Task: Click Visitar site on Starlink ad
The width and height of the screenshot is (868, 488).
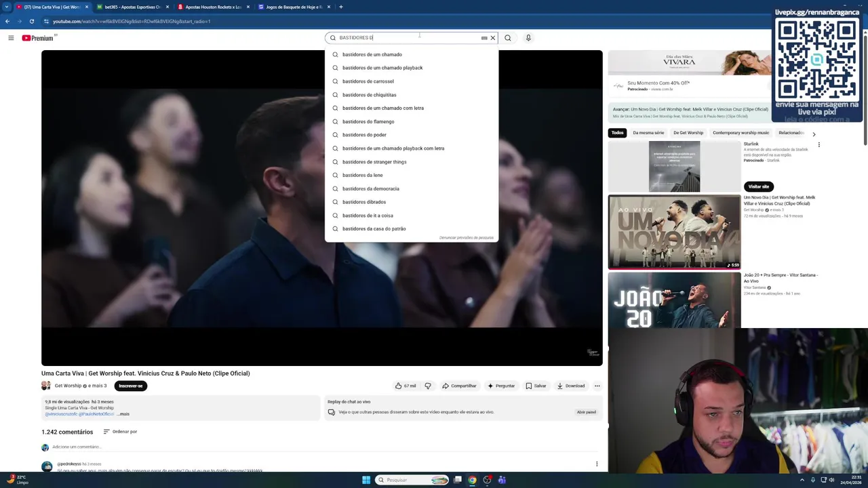Action: click(758, 186)
